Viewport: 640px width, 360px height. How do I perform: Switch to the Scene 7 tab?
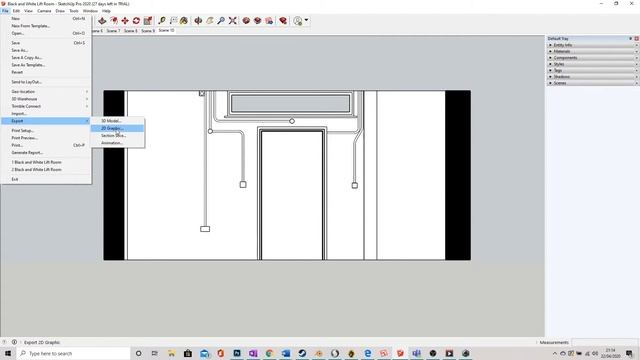pyautogui.click(x=113, y=31)
